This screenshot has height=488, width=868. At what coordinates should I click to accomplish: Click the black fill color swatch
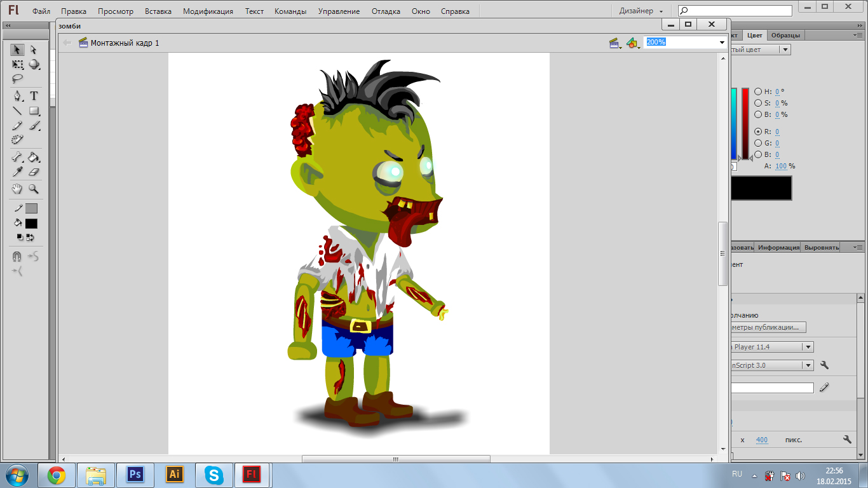(x=31, y=224)
